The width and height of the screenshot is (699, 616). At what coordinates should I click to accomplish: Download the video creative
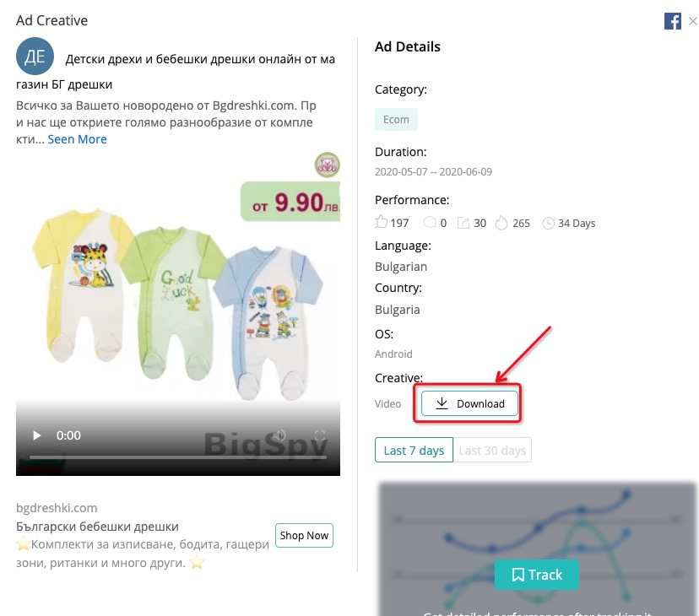[469, 403]
